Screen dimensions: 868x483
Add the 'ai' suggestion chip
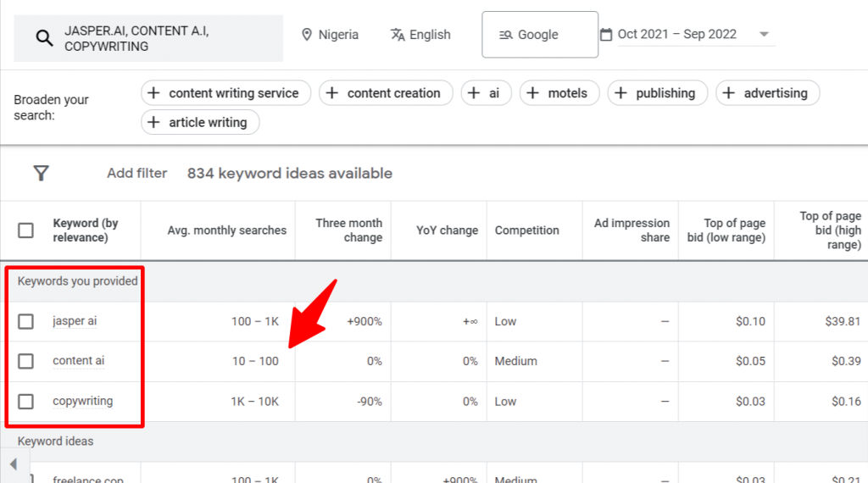(x=486, y=93)
